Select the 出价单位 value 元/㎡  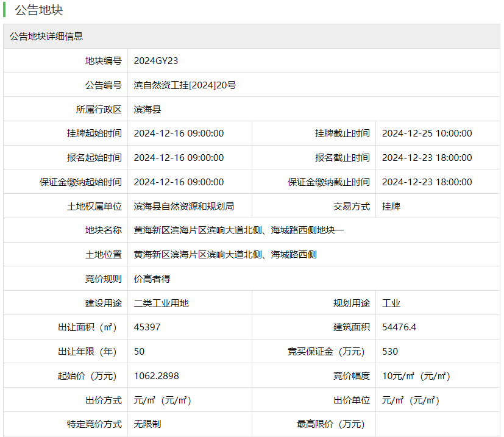pyautogui.click(x=411, y=400)
